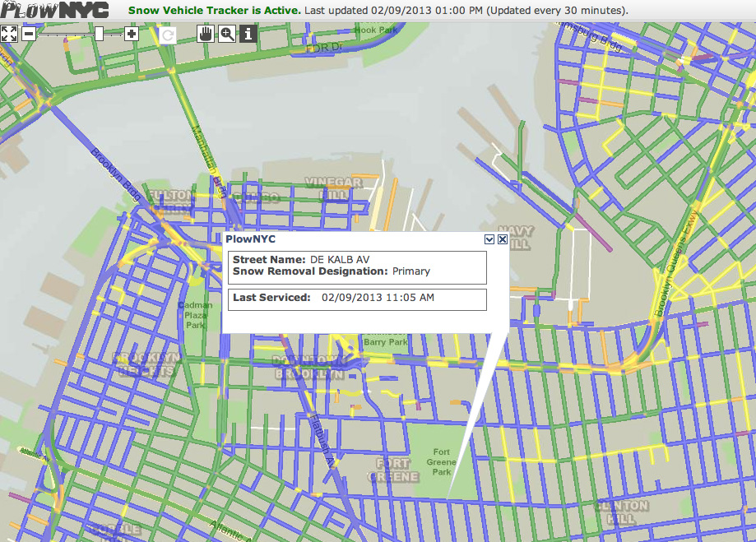Viewport: 756px width, 542px height.
Task: Select the Vinegar Hill neighborhood label
Action: 333,188
